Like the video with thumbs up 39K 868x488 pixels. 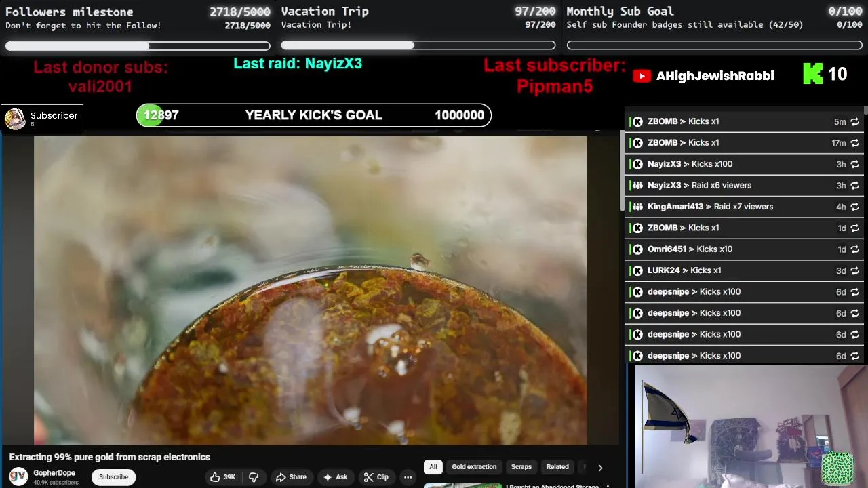click(x=222, y=477)
